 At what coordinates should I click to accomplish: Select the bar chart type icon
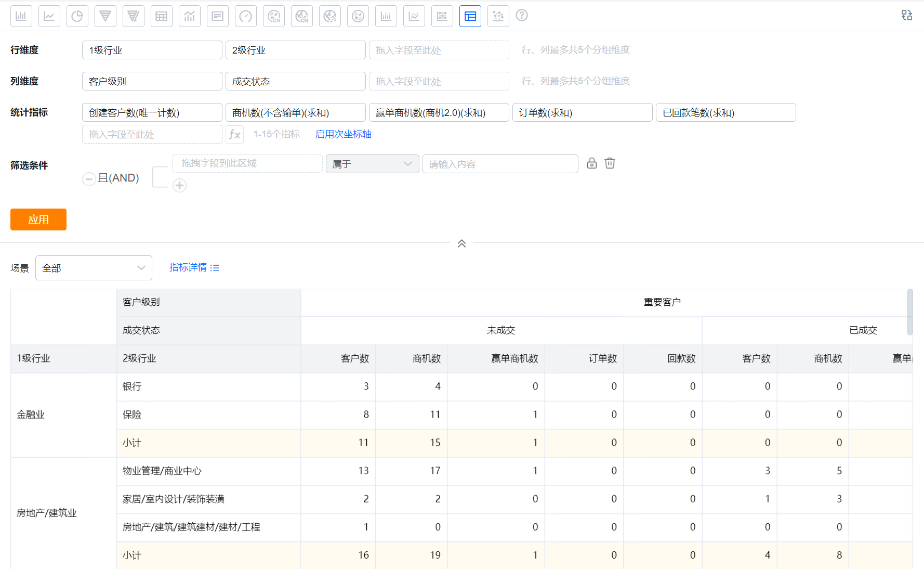click(21, 16)
